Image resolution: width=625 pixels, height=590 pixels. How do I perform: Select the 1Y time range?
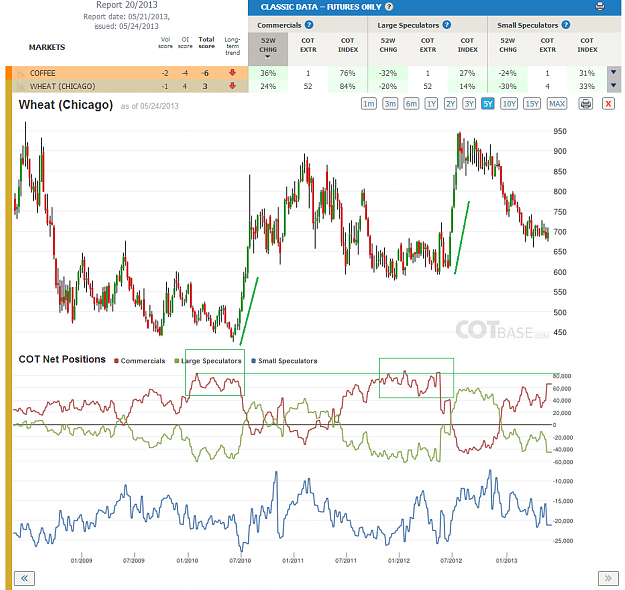pyautogui.click(x=431, y=104)
